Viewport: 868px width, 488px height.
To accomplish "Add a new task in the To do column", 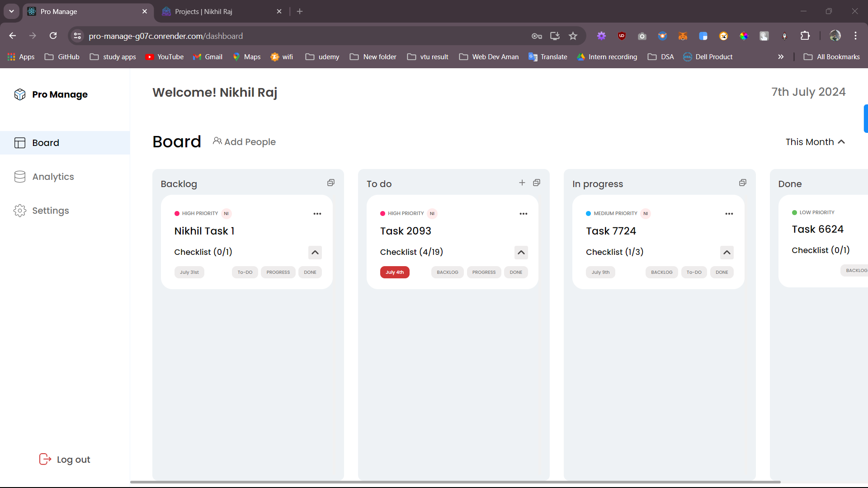I will [522, 183].
